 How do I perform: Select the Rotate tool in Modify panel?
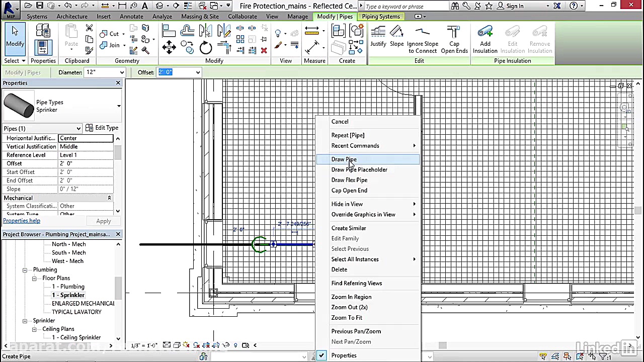[x=206, y=48]
